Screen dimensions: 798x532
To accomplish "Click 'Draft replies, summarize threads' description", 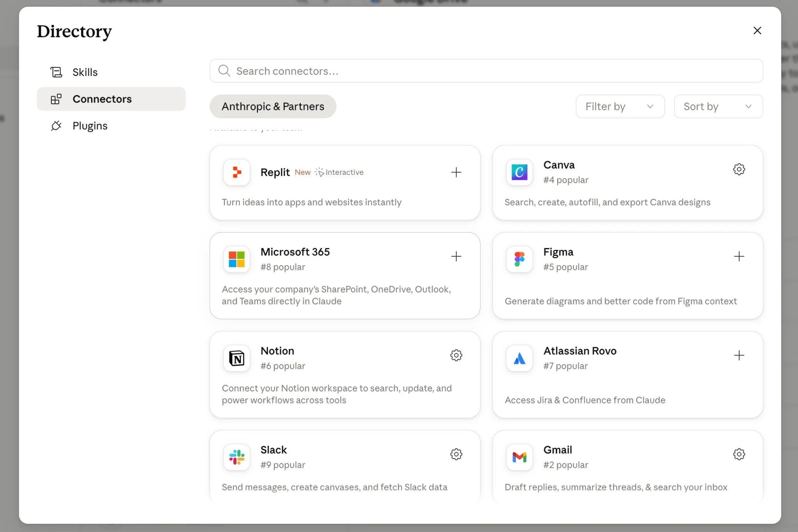I will 616,487.
